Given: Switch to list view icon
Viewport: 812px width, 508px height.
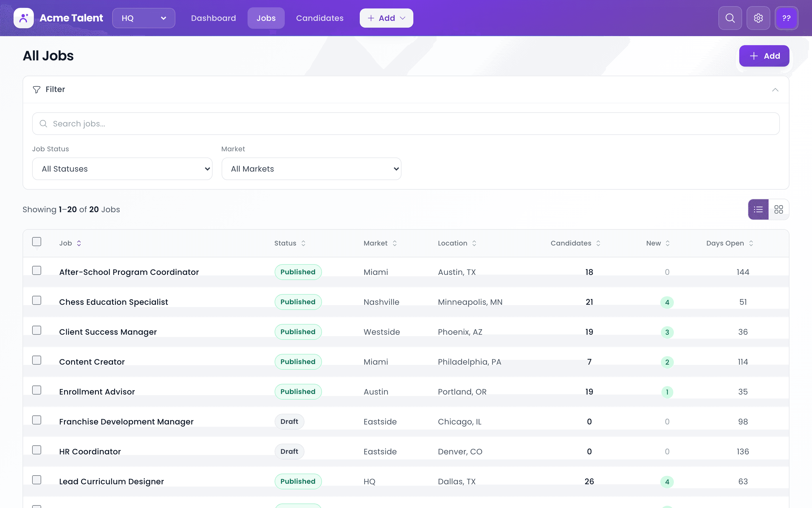Looking at the screenshot, I should point(758,209).
